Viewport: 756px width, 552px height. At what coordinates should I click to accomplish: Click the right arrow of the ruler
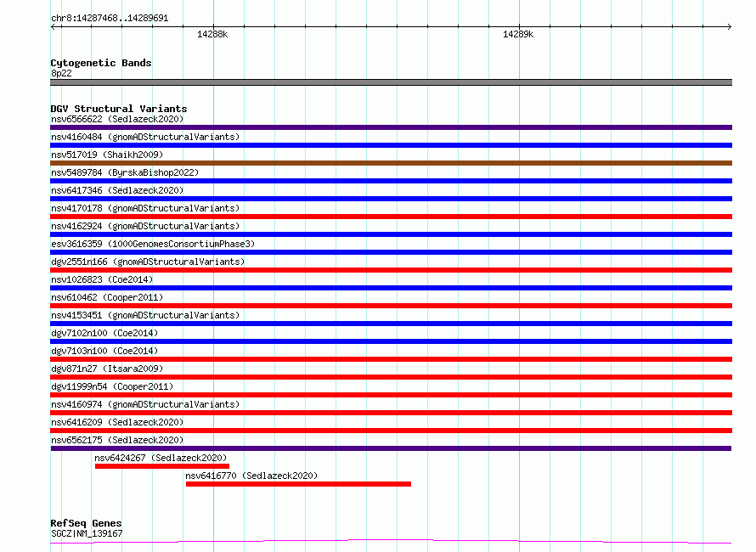[729, 26]
